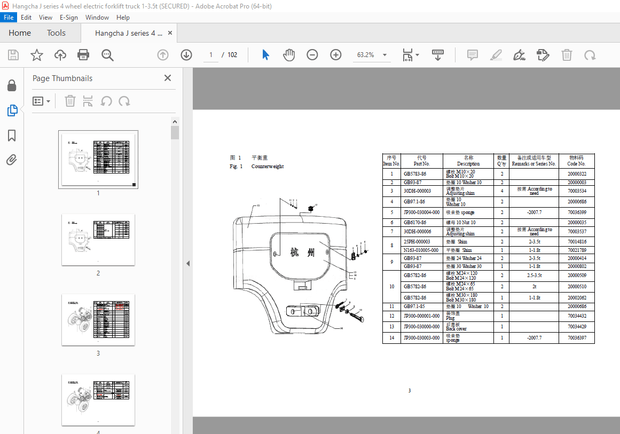Open the fit page options icon
The width and height of the screenshot is (620, 434).
point(410,55)
